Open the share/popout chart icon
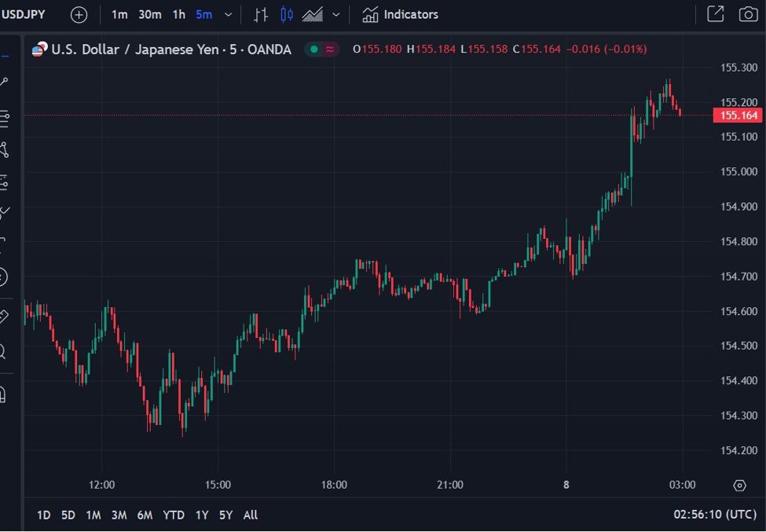The height and width of the screenshot is (532, 766). pyautogui.click(x=715, y=14)
